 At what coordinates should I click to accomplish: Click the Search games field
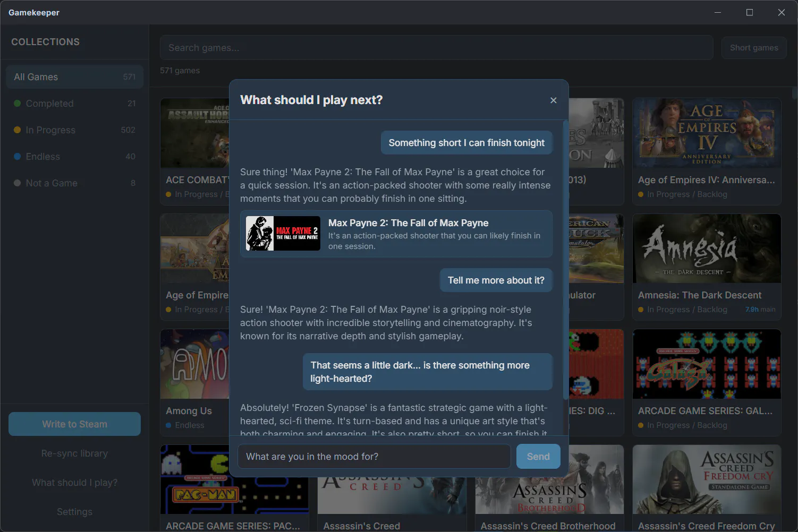tap(437, 48)
